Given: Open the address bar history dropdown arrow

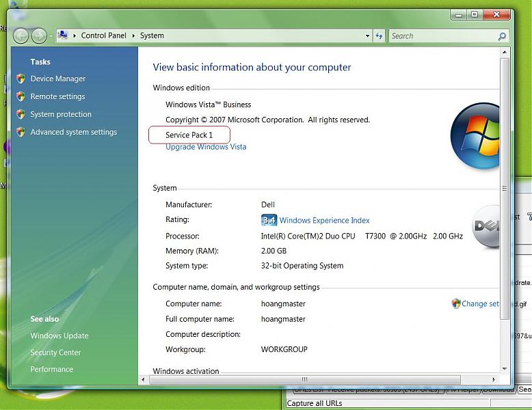Looking at the screenshot, I should point(368,36).
